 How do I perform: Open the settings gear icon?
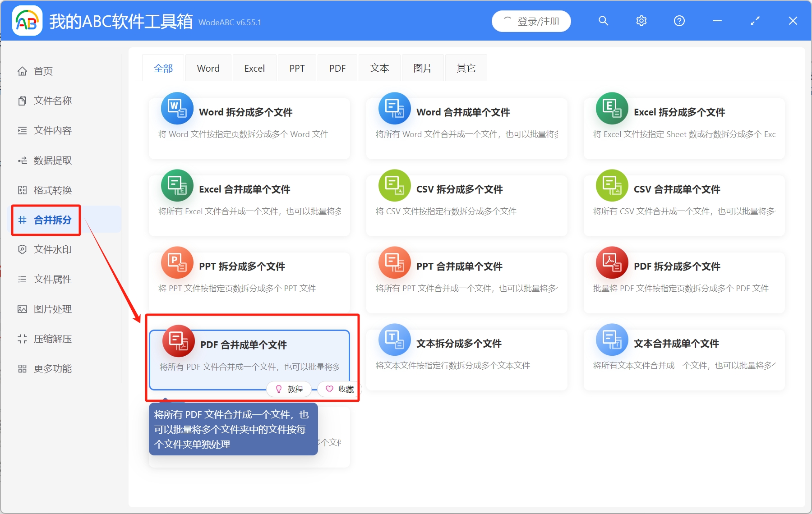pos(641,21)
